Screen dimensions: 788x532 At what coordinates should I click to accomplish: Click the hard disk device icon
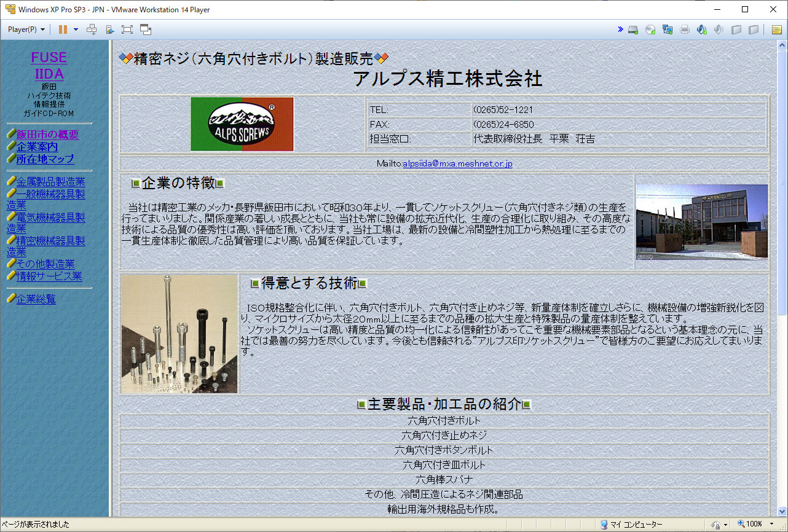(x=632, y=29)
